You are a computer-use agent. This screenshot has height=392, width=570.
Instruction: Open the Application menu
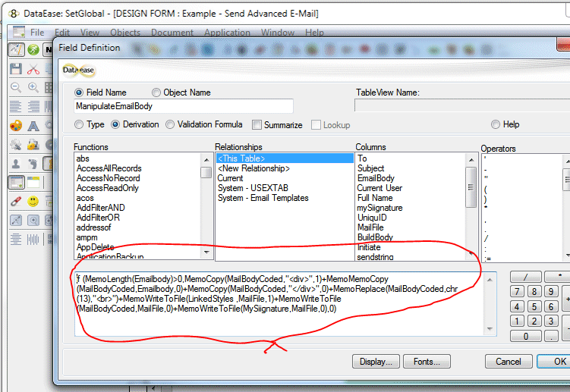(227, 33)
